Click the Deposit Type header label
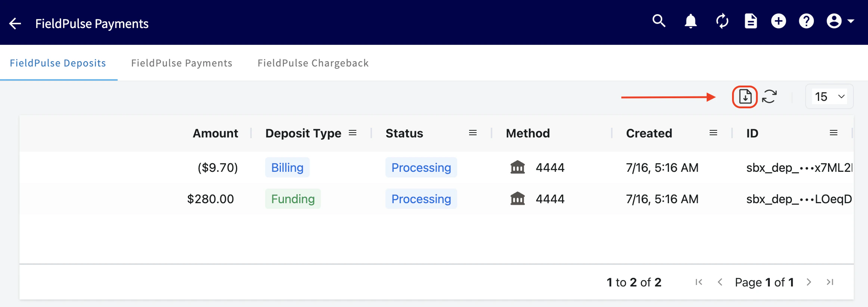868x307 pixels. pyautogui.click(x=303, y=133)
